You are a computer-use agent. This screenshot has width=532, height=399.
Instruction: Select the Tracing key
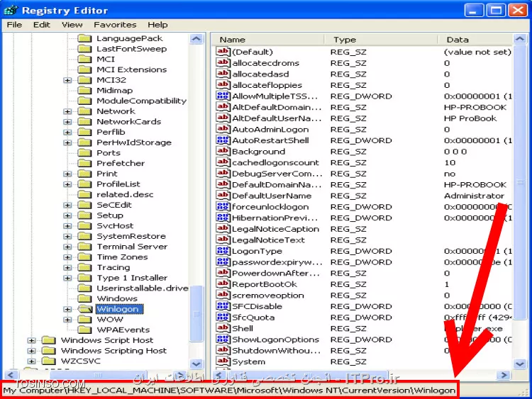[x=113, y=267]
